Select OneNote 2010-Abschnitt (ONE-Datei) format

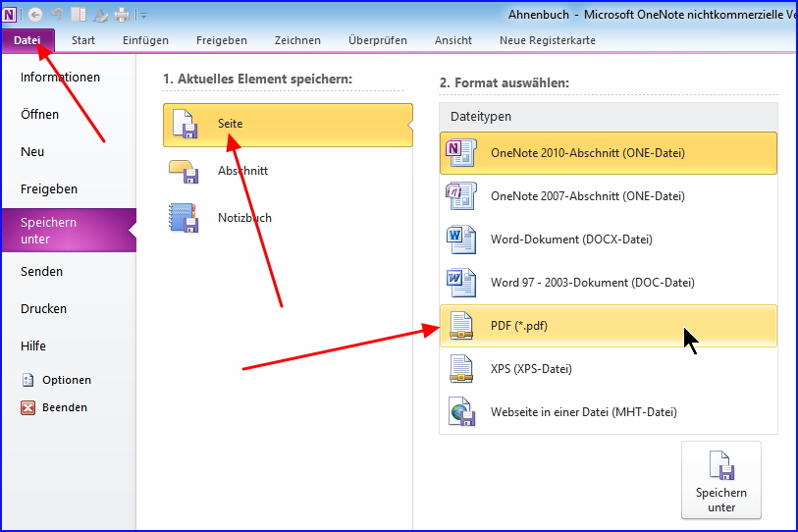click(x=609, y=153)
